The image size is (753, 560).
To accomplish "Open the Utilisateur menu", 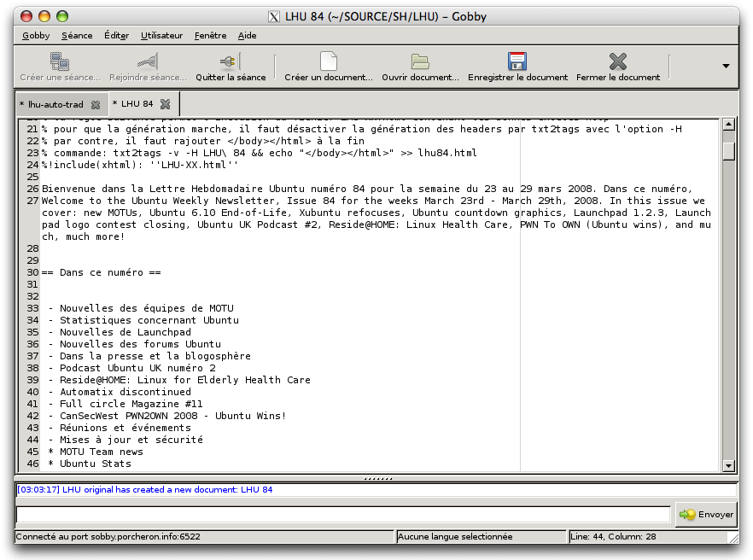I will tap(161, 35).
